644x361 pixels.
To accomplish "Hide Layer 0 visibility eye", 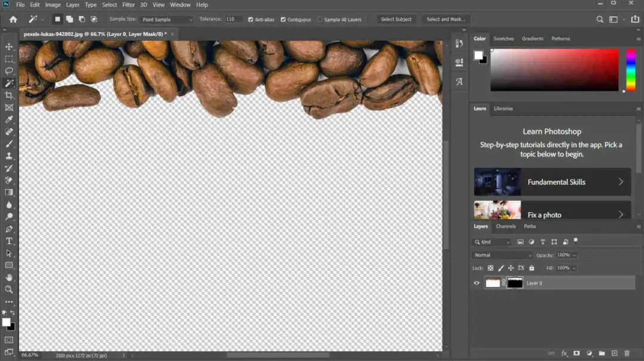I will pyautogui.click(x=476, y=283).
